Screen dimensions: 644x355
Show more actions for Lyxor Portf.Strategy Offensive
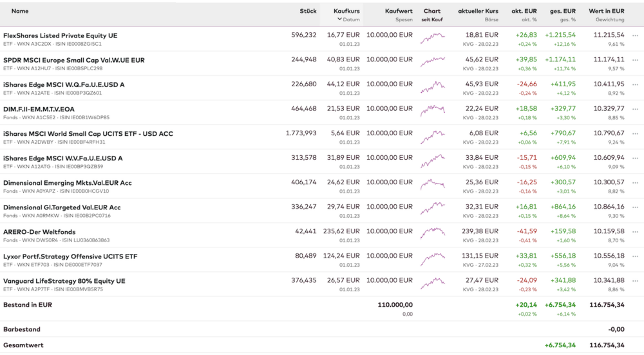point(636,256)
